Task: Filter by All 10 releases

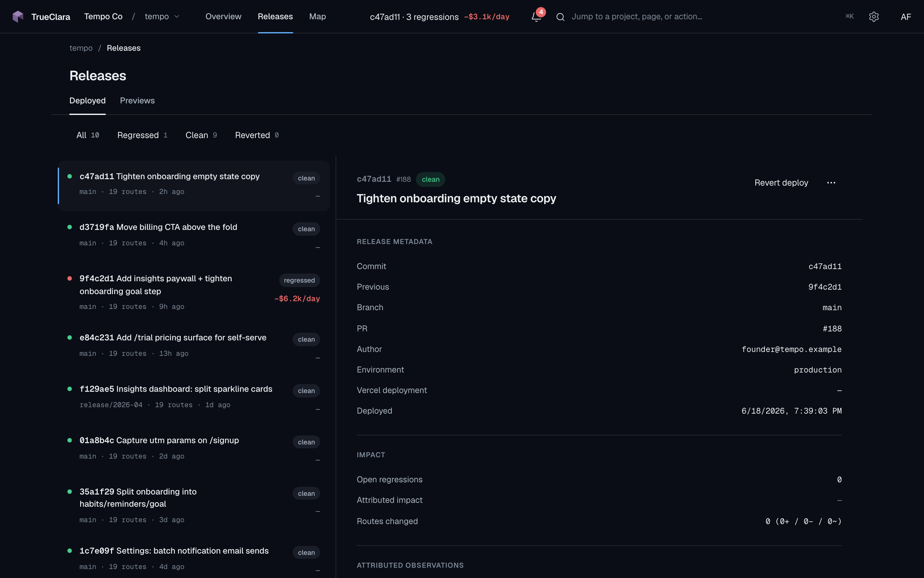Action: click(x=88, y=135)
